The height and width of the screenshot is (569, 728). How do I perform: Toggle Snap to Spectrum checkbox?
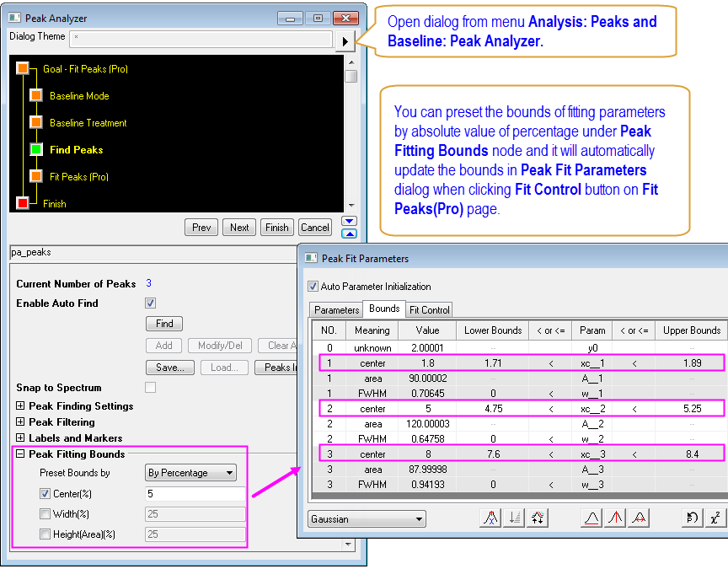click(x=151, y=388)
